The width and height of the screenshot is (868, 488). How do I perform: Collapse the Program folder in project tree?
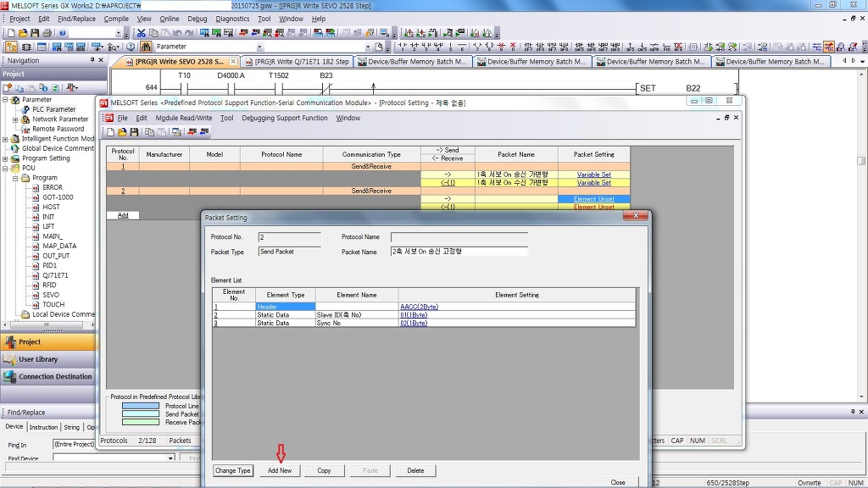point(15,178)
